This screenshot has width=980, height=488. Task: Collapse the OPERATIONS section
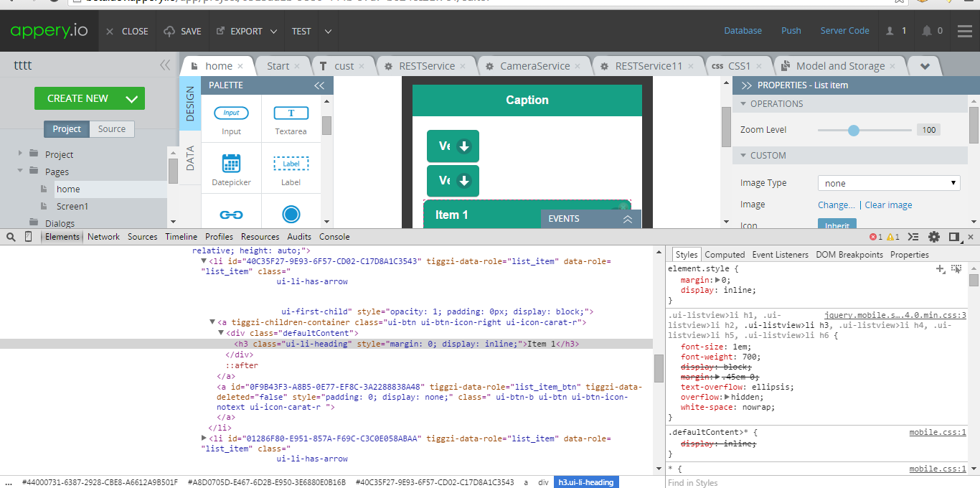pos(743,104)
